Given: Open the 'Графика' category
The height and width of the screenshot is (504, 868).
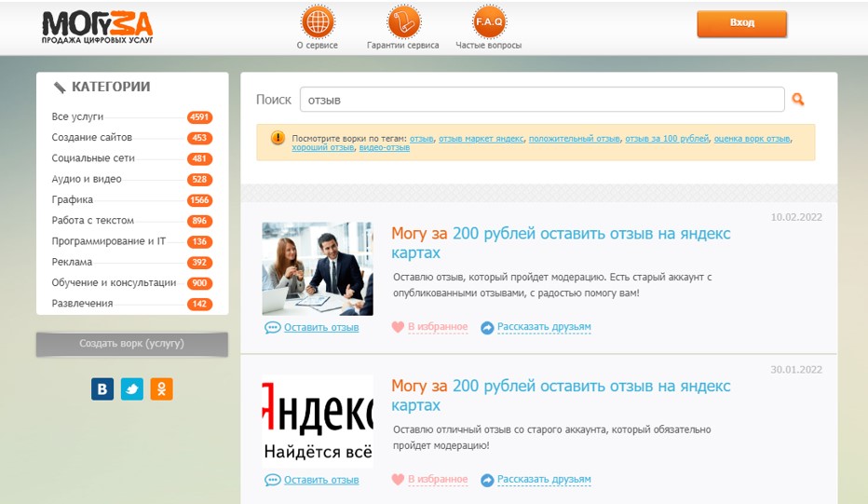Looking at the screenshot, I should (73, 199).
